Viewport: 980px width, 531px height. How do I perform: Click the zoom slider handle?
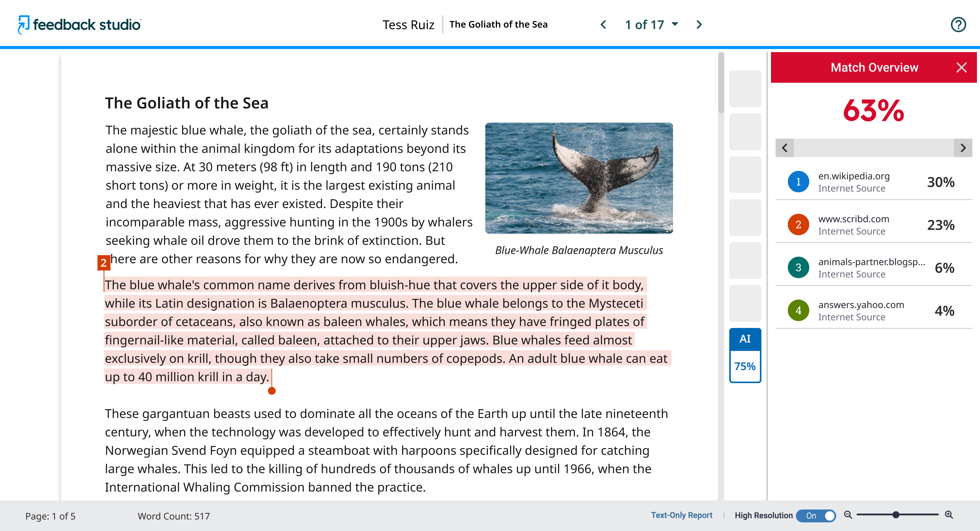(x=896, y=515)
